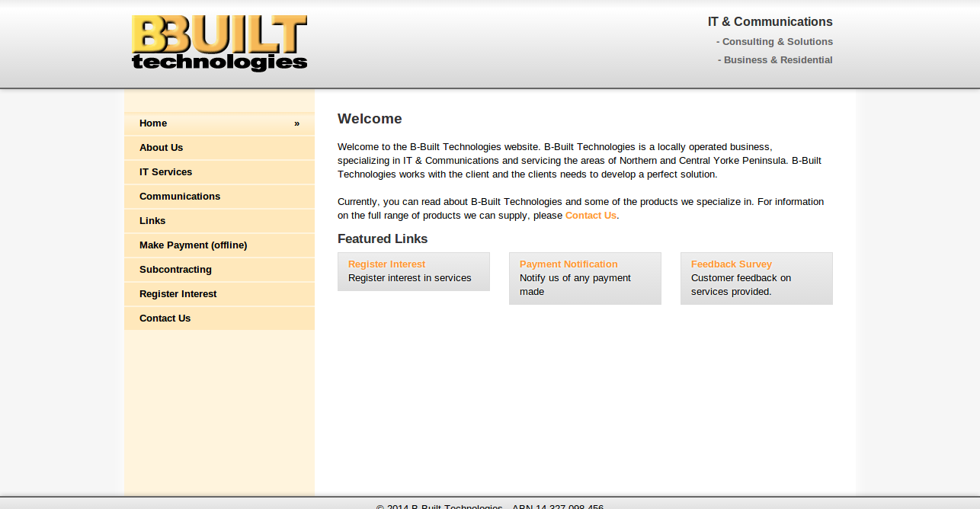Image resolution: width=980 pixels, height=509 pixels.
Task: Click the B-Built Technologies logo
Action: click(219, 43)
